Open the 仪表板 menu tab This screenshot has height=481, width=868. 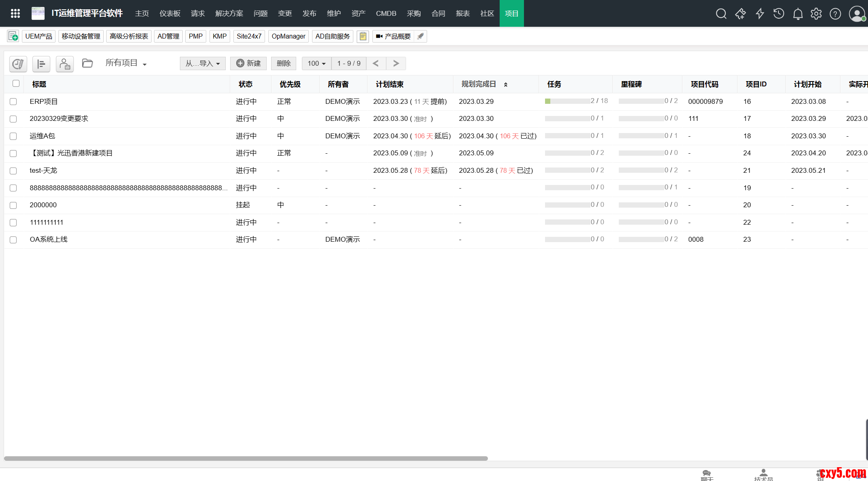[x=170, y=13]
